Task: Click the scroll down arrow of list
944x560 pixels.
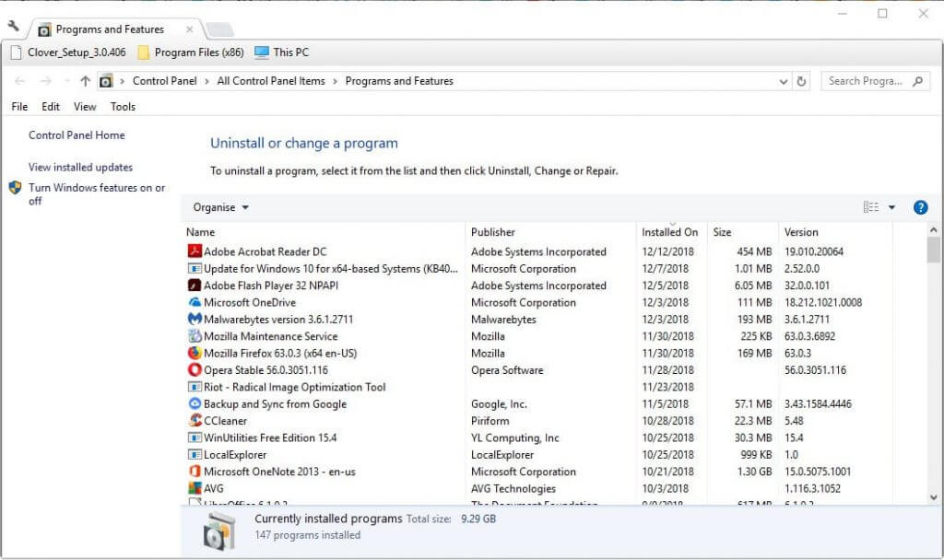Action: [933, 497]
